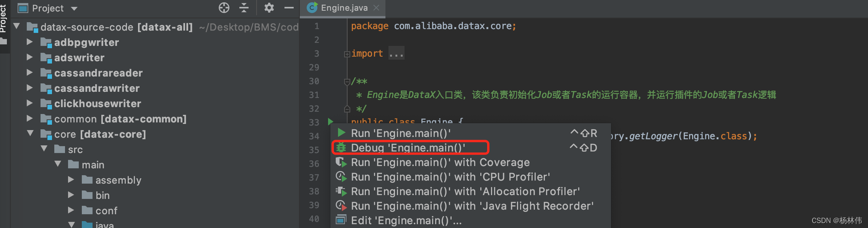The width and height of the screenshot is (868, 228).
Task: Expand the assembly folder
Action: click(x=71, y=179)
